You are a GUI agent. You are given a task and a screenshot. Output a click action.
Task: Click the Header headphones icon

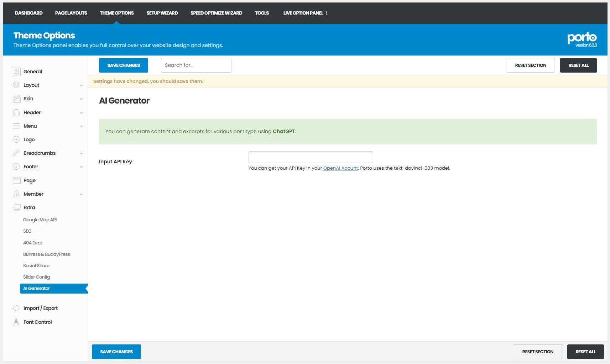point(16,112)
